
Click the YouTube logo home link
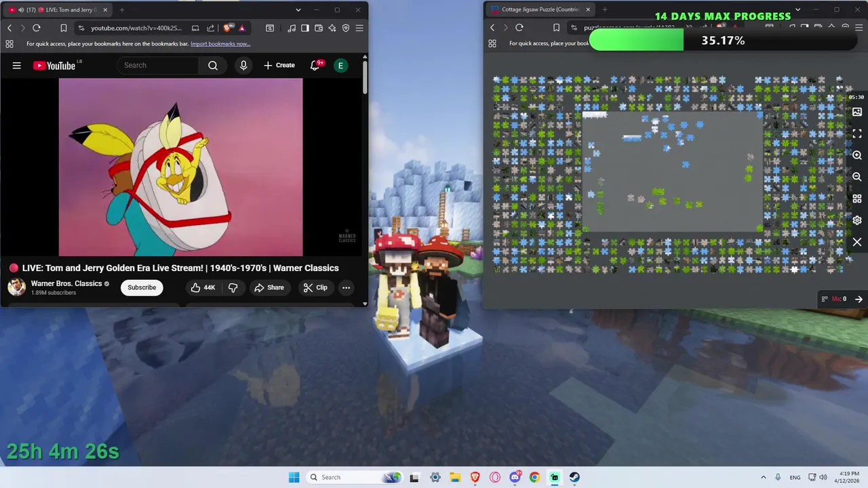click(x=54, y=66)
